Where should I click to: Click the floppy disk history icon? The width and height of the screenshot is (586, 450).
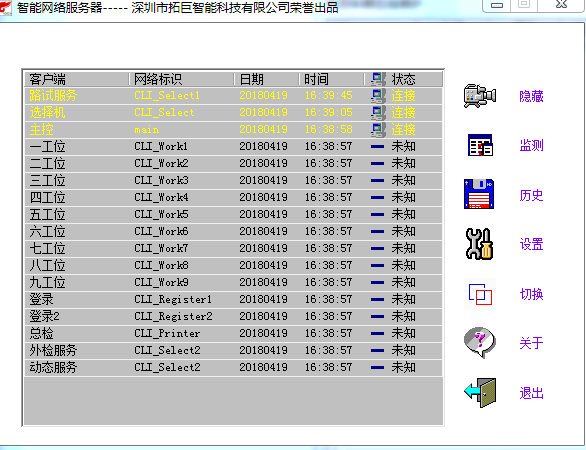[x=479, y=194]
